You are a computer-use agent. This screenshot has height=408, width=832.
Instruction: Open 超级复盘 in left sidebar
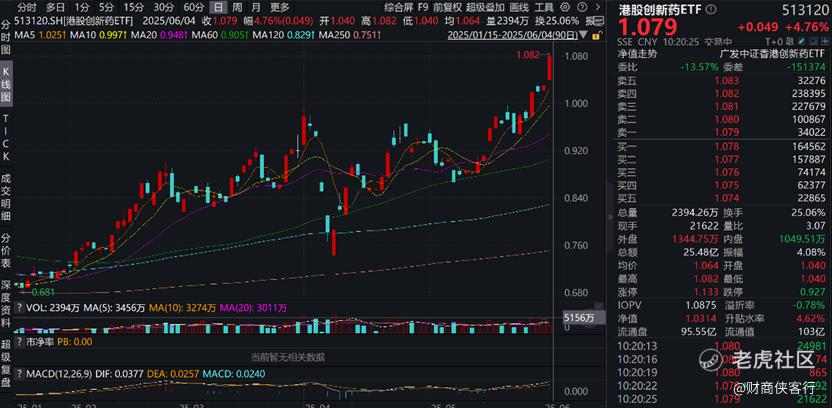[x=6, y=364]
